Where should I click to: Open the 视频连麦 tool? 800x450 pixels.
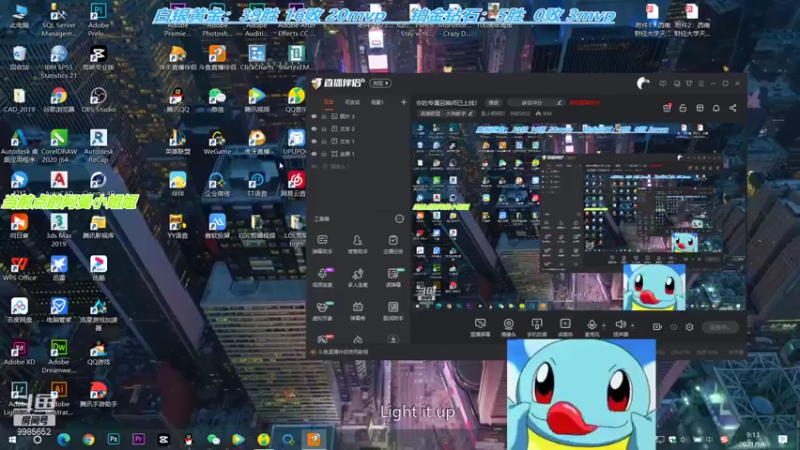click(x=322, y=278)
